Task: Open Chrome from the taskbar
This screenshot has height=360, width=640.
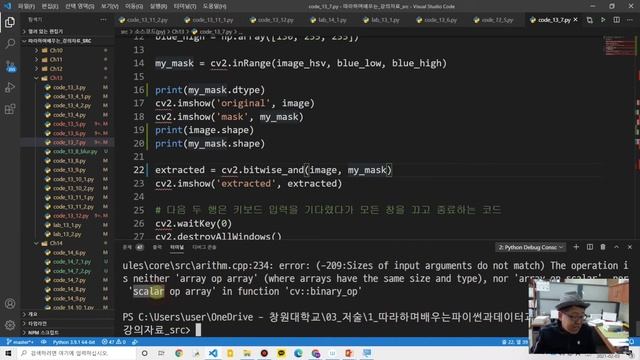Action: pos(179,353)
